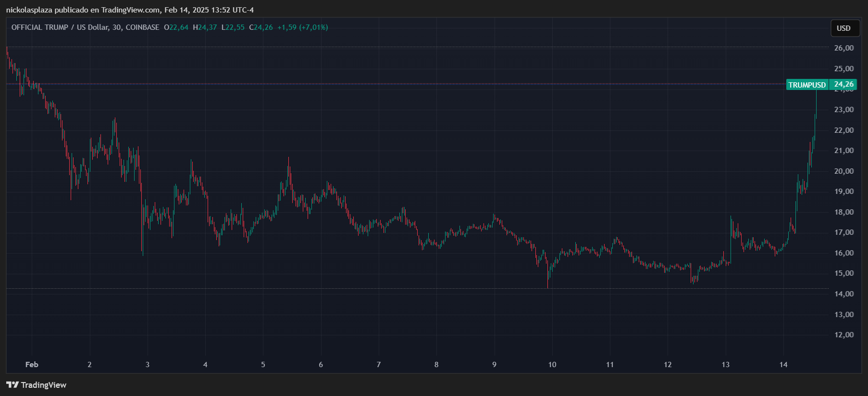Click the 23,00 price axis label
Viewport: 868px width, 396px height.
tap(844, 110)
